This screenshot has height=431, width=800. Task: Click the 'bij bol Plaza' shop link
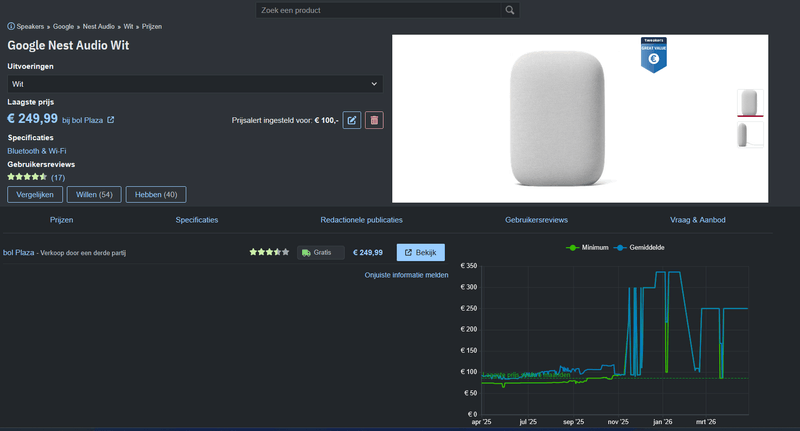tap(83, 120)
